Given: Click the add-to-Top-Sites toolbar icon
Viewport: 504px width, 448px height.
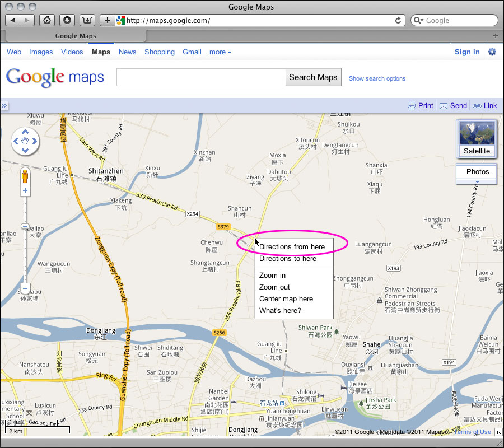Looking at the screenshot, I should pos(87,20).
